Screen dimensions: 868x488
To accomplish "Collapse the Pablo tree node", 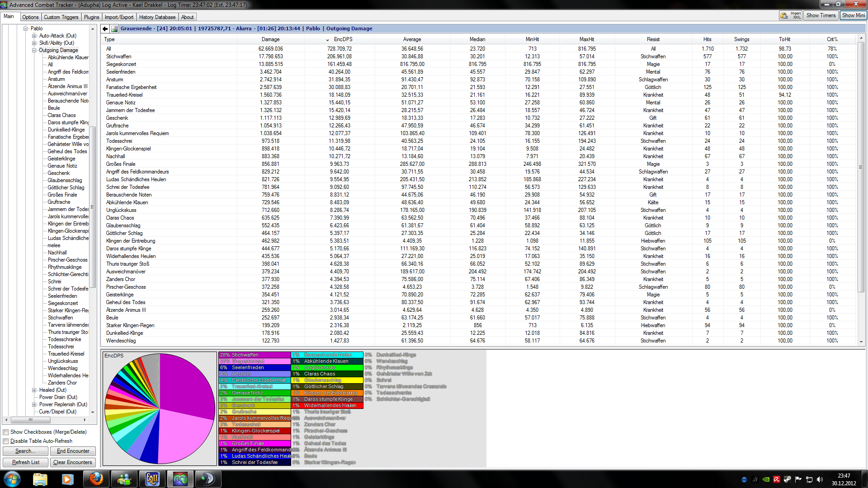I will click(26, 28).
